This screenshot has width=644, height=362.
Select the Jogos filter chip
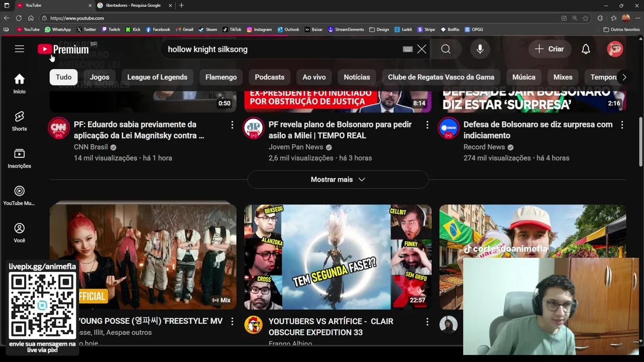click(100, 77)
